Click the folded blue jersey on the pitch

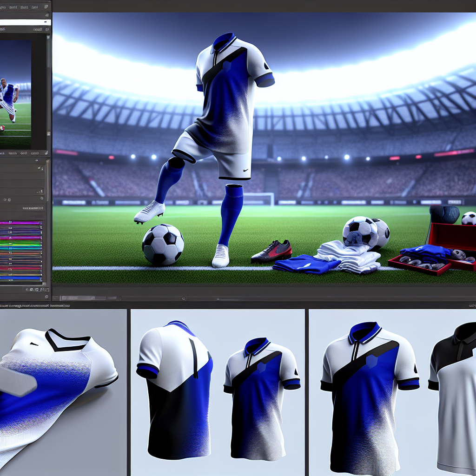tap(300, 264)
